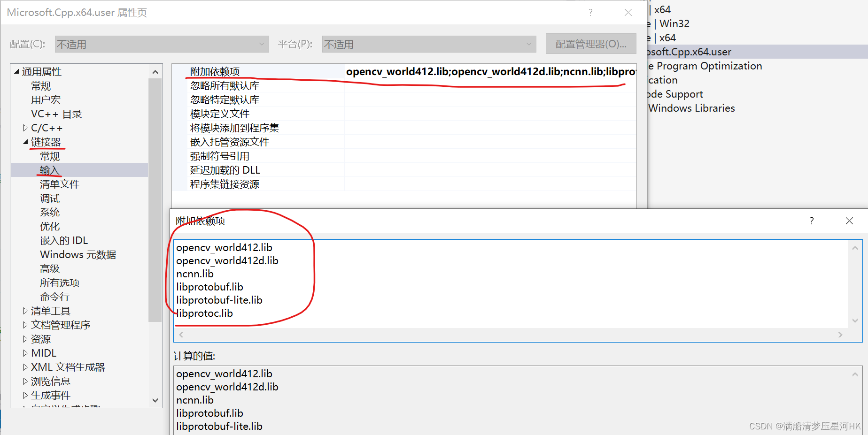The width and height of the screenshot is (868, 435).
Task: Expand the MIDL tree node
Action: [x=25, y=353]
